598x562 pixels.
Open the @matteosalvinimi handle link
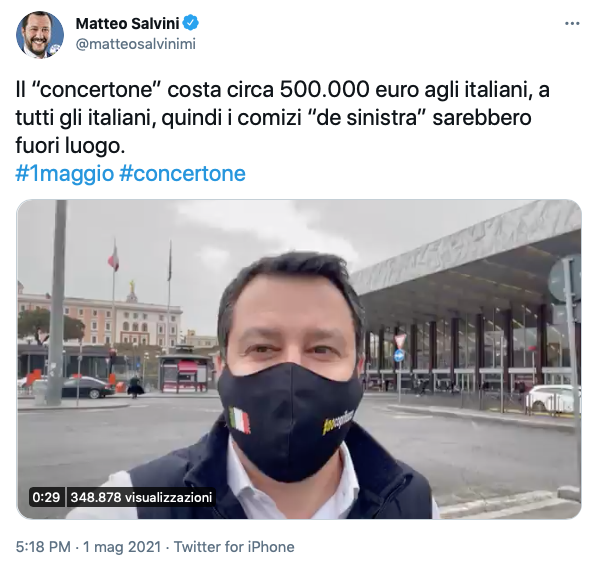click(x=136, y=43)
